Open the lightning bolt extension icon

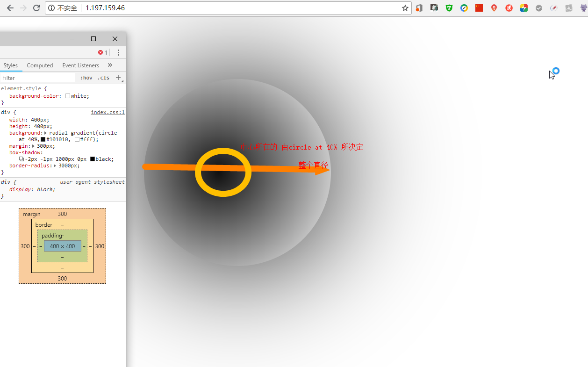click(x=524, y=8)
